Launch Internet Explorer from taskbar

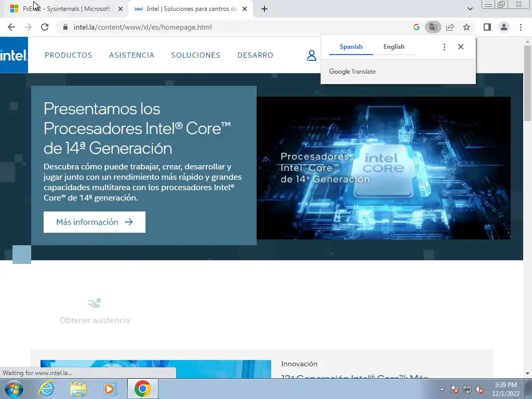click(46, 389)
